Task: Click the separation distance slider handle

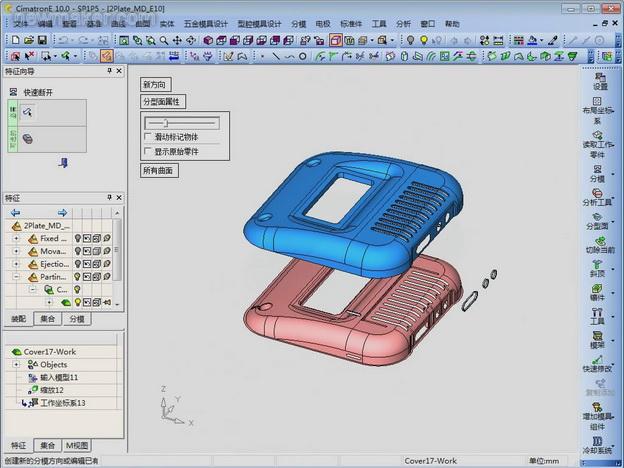Action: tap(166, 123)
